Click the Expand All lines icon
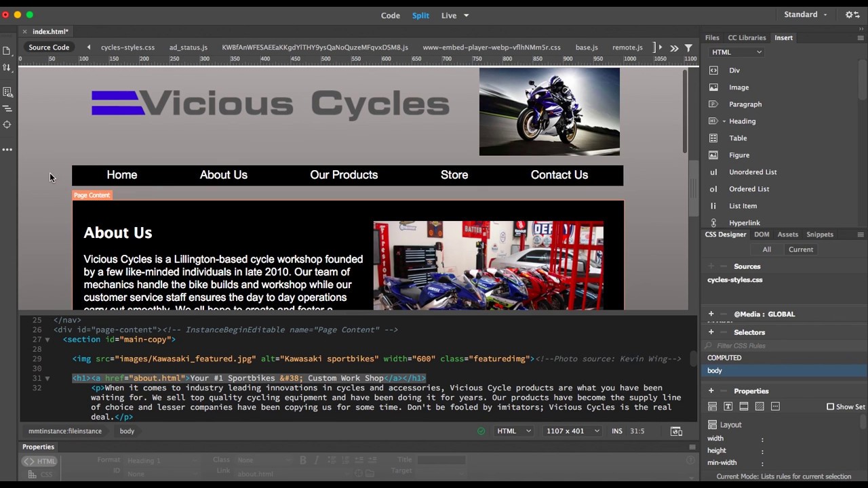The image size is (868, 488). 7,108
